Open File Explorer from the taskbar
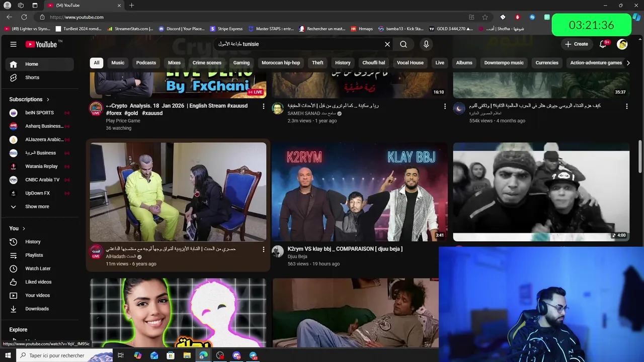644x362 pixels. click(x=187, y=355)
